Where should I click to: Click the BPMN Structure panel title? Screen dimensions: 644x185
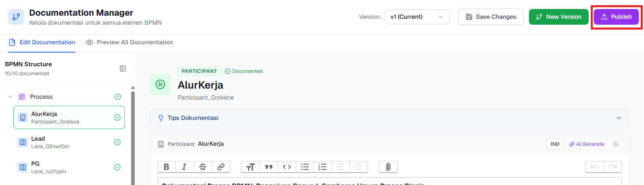tap(28, 64)
